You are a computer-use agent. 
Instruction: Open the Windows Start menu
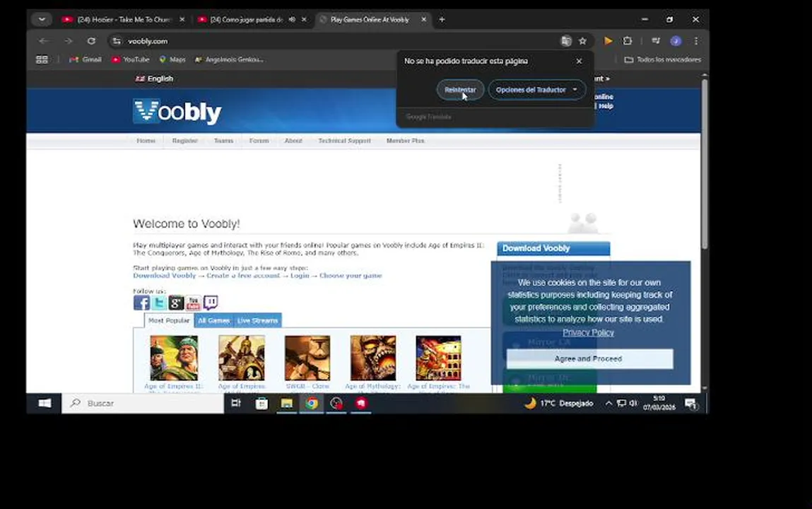pos(45,403)
